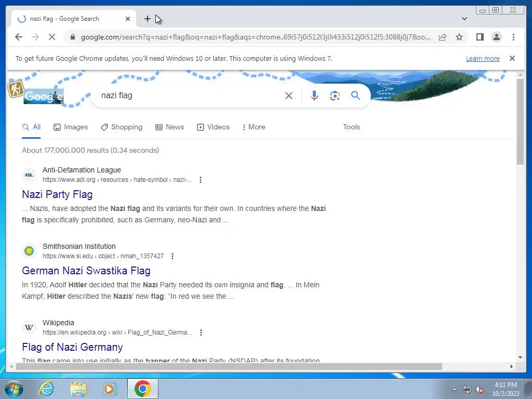Open options for the Wikipedia result
The height and width of the screenshot is (399, 532).
coord(201,332)
